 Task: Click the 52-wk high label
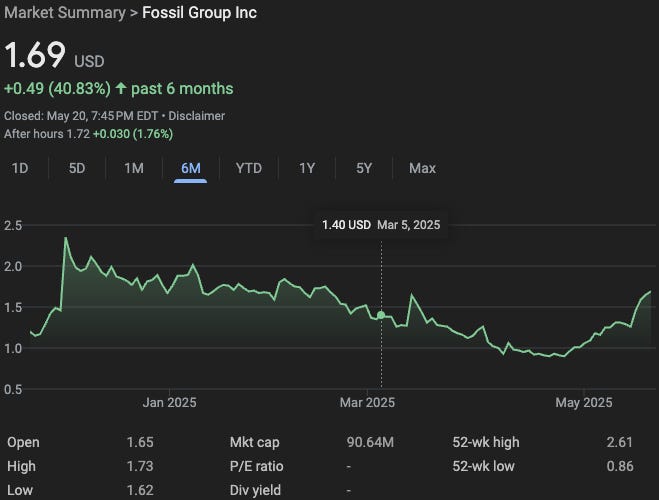[x=486, y=442]
